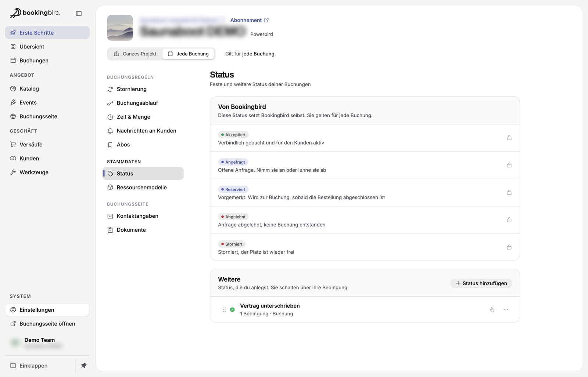Viewport: 588px width, 377px height.
Task: Open Werkzeuge in sidebar
Action: (47, 172)
